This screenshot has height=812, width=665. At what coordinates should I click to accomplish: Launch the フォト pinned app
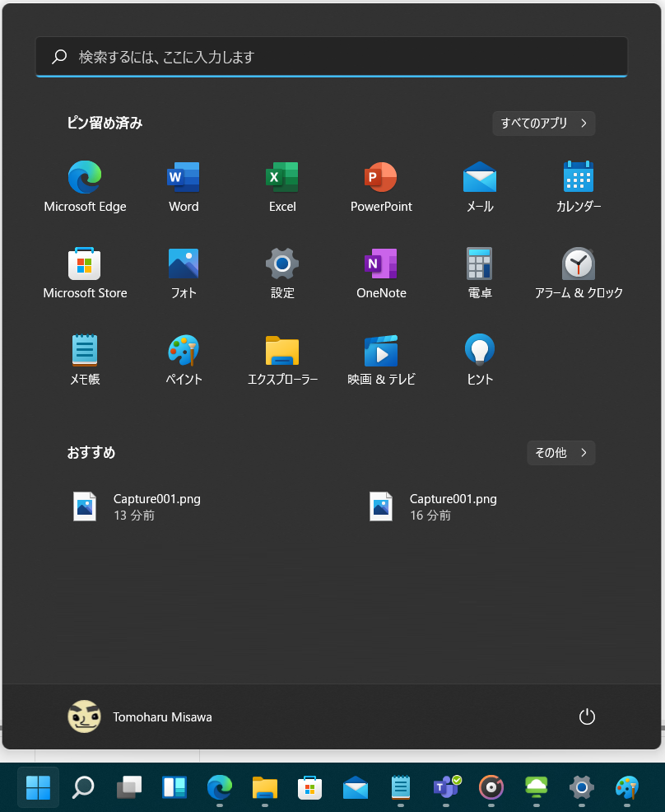(184, 273)
